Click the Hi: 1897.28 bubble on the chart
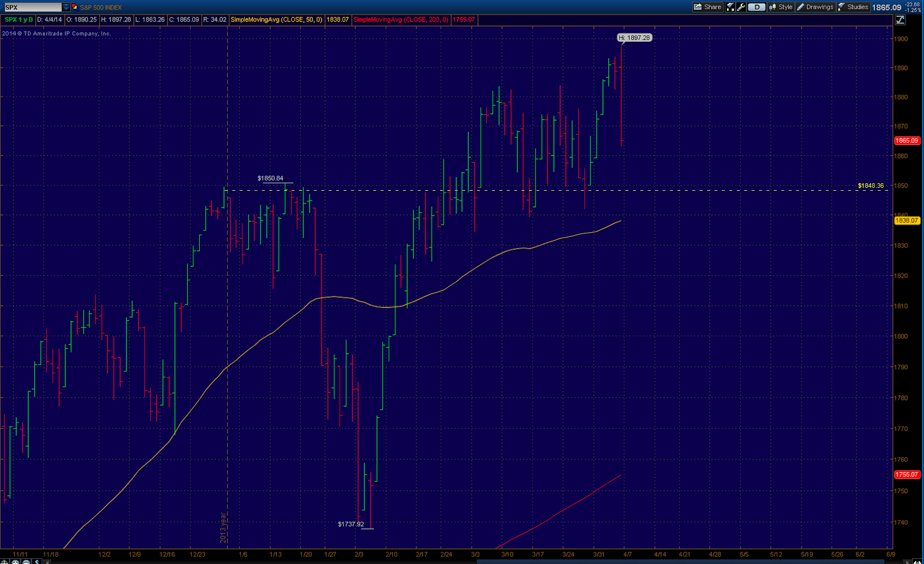This screenshot has height=564, width=924. (635, 38)
